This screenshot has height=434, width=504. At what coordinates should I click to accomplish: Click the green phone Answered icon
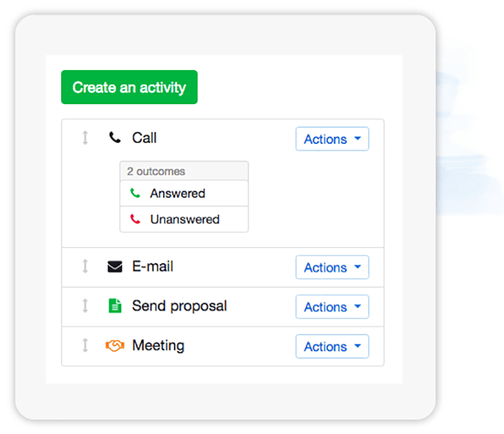coord(135,193)
